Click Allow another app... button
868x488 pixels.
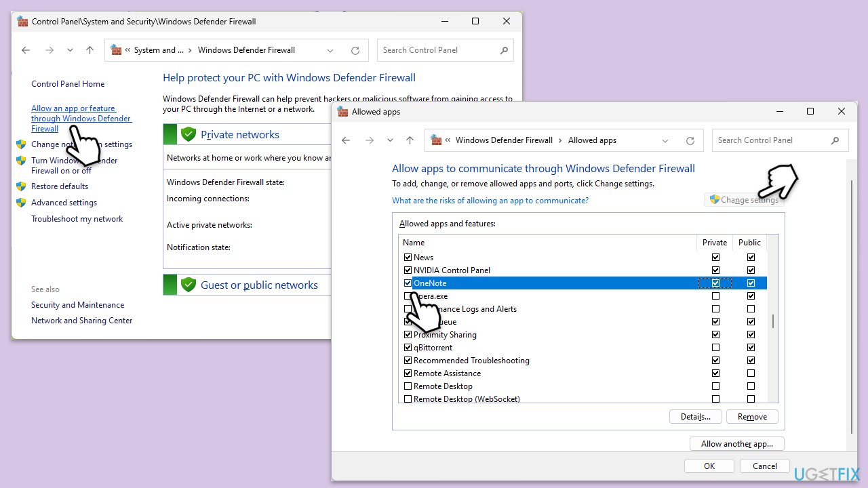point(737,444)
